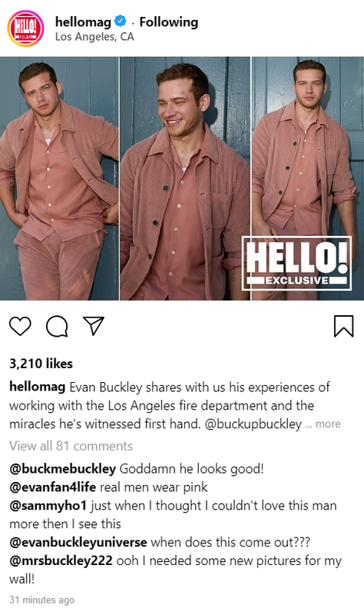Like the post with the heart icon
The image size is (364, 615).
click(x=20, y=326)
